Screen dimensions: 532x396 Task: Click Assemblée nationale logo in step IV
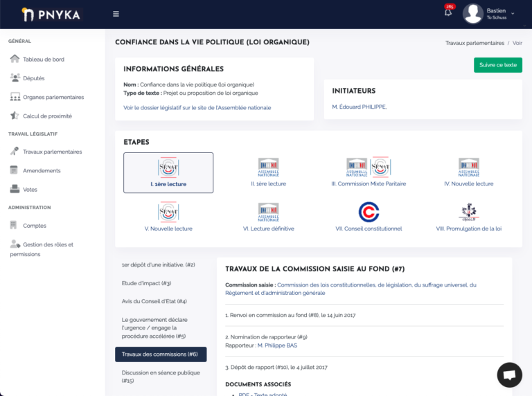pos(468,167)
